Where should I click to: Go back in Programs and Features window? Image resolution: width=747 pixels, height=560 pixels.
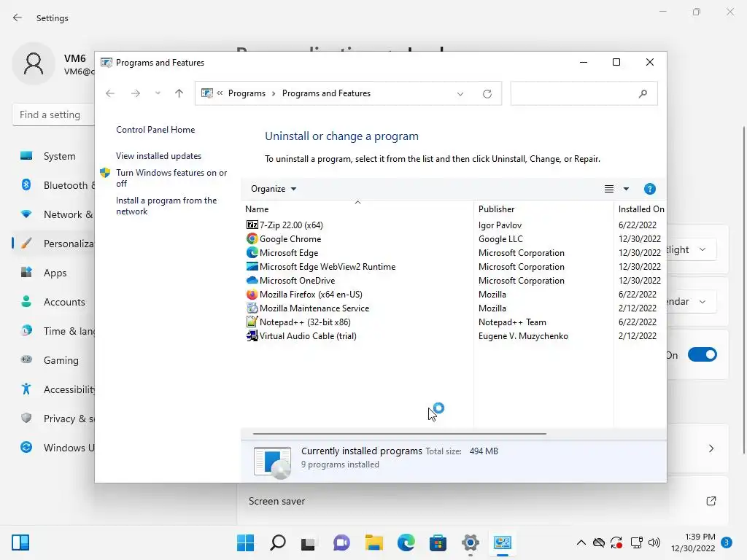110,93
